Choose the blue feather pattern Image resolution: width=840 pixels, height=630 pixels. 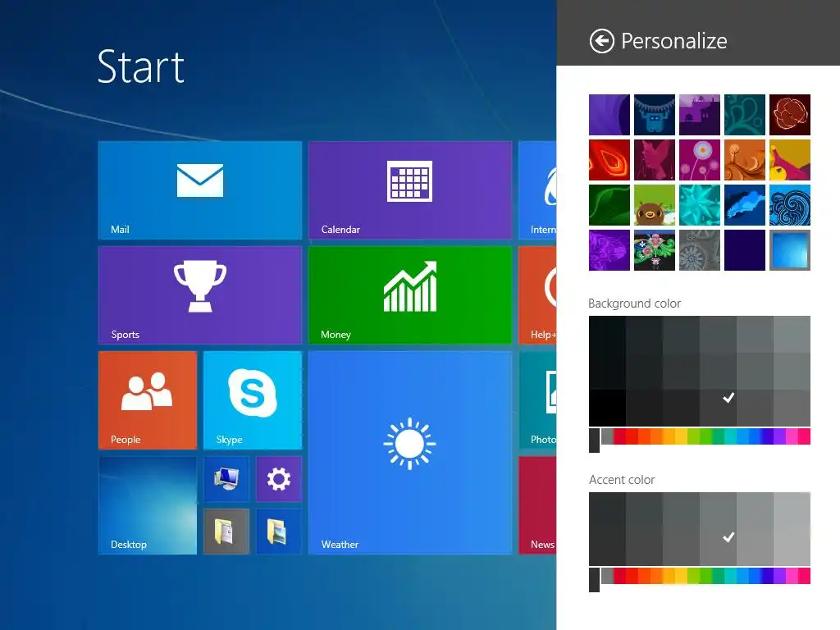[745, 205]
